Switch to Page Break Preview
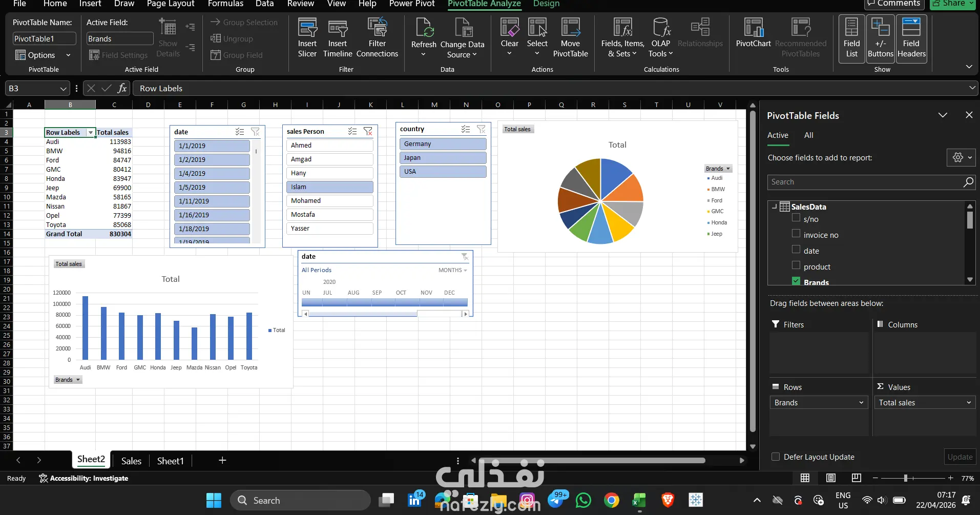 click(x=856, y=478)
